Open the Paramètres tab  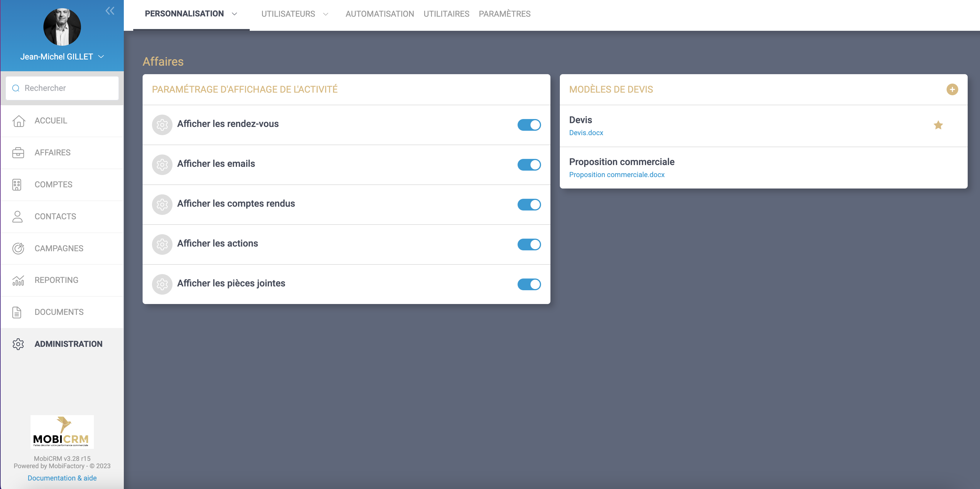(504, 14)
